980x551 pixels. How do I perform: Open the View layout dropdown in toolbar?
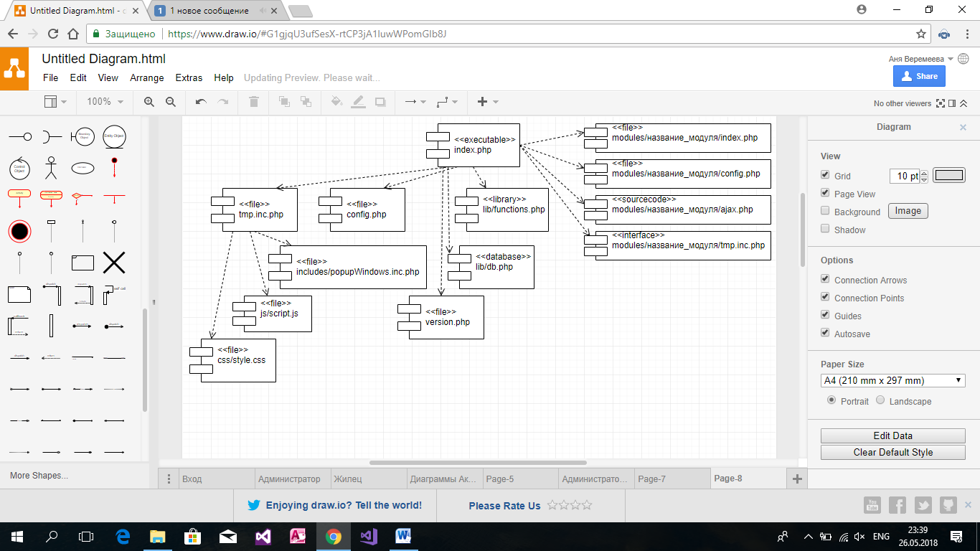(55, 102)
